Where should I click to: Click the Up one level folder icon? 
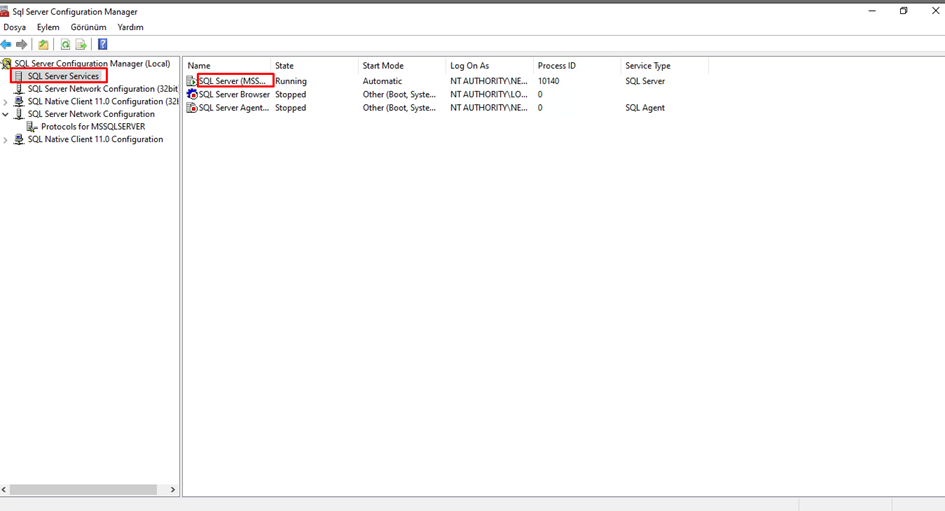43,45
